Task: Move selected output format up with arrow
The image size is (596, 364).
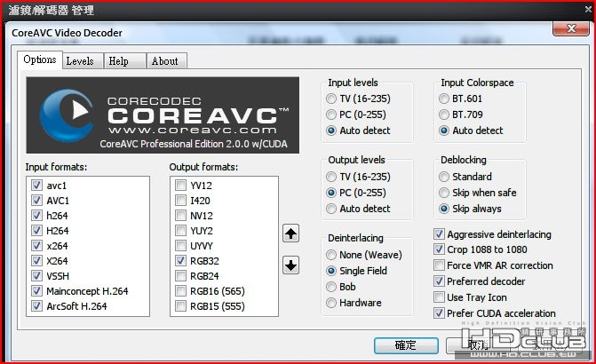Action: [x=290, y=233]
